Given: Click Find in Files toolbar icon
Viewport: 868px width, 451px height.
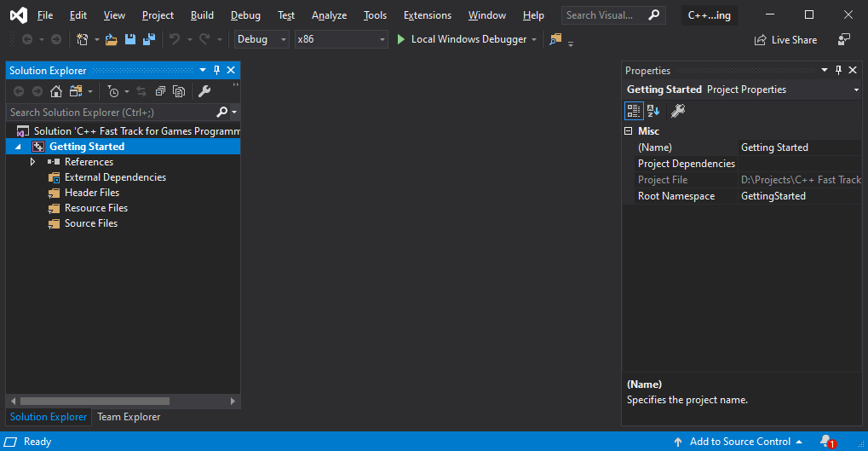Looking at the screenshot, I should point(555,39).
